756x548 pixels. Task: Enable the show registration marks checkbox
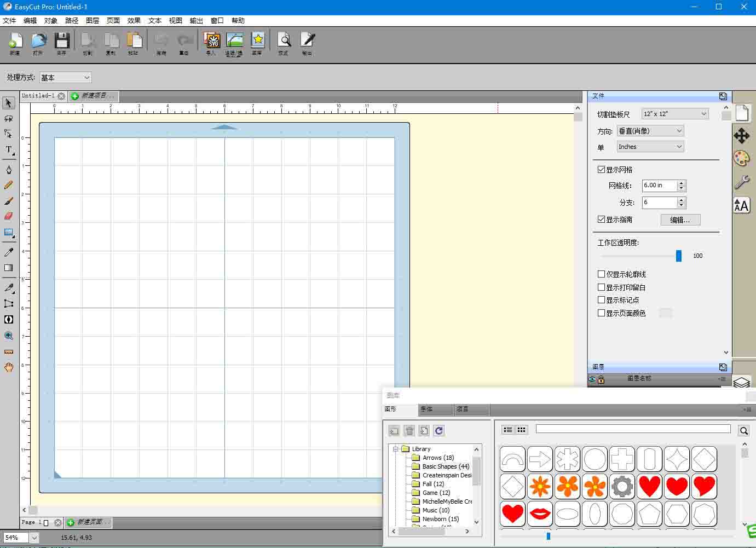click(x=601, y=300)
